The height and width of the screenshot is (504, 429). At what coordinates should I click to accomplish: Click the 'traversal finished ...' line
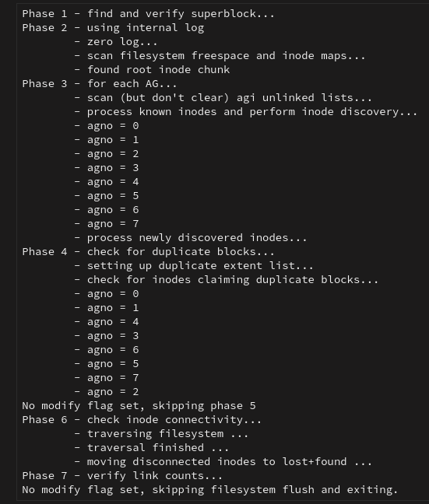click(151, 448)
